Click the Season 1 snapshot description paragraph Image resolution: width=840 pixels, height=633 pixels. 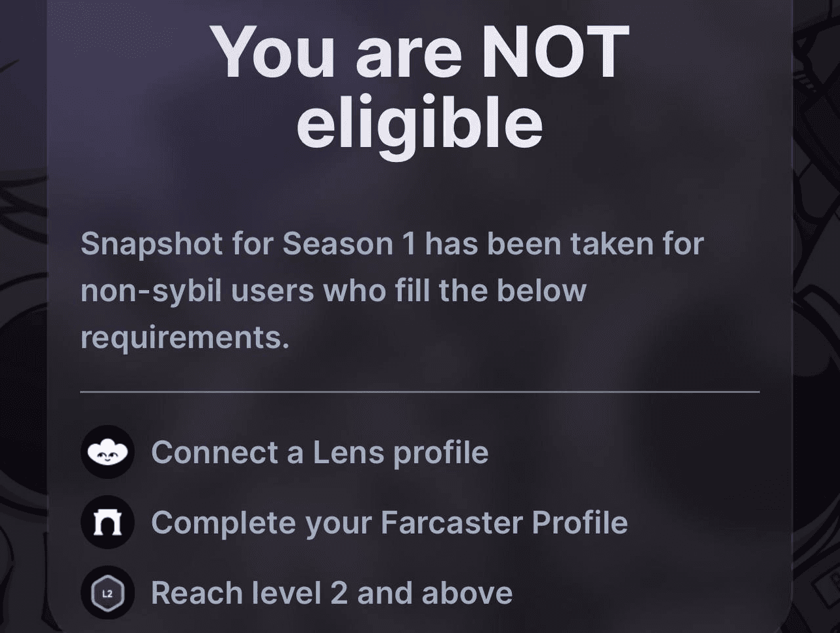[x=392, y=291]
